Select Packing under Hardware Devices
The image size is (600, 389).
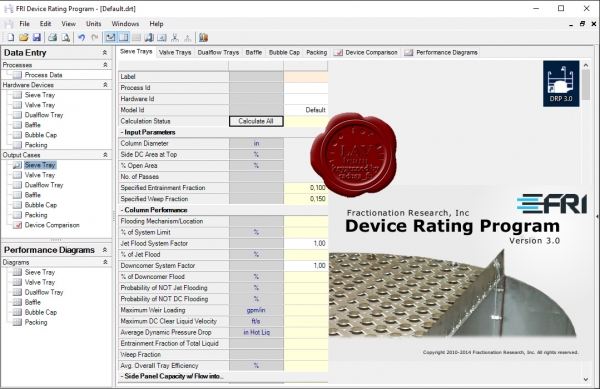click(36, 145)
